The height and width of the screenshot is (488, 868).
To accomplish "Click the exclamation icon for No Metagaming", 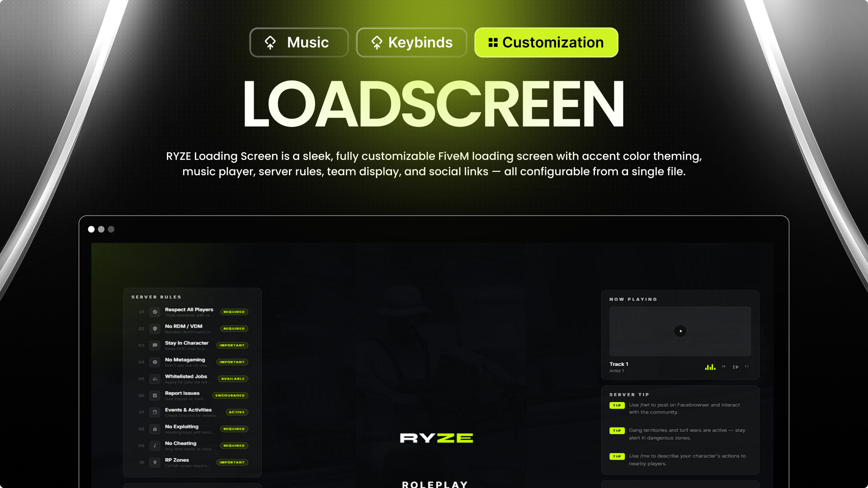I will coord(155,362).
